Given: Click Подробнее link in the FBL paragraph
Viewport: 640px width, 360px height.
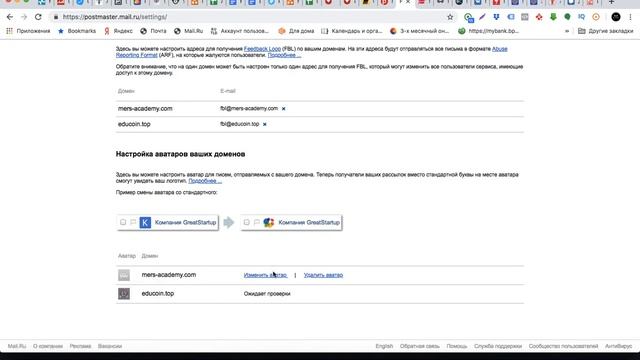Looking at the screenshot, I should coord(284,55).
